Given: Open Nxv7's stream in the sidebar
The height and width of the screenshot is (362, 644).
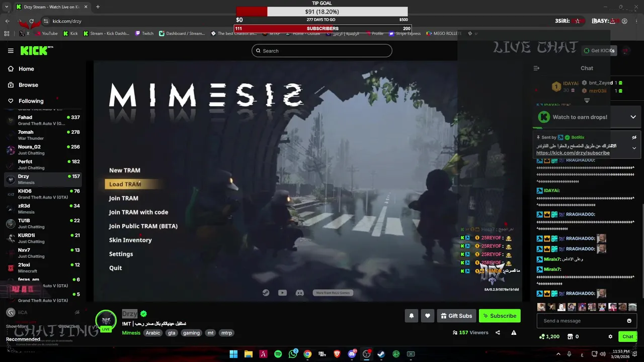Looking at the screenshot, I should 43,253.
